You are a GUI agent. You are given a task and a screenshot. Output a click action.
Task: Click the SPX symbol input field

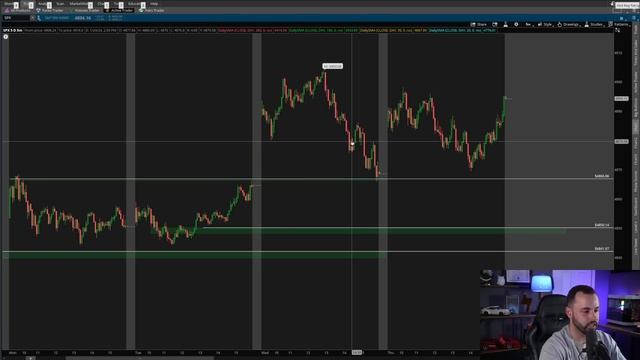(16, 18)
